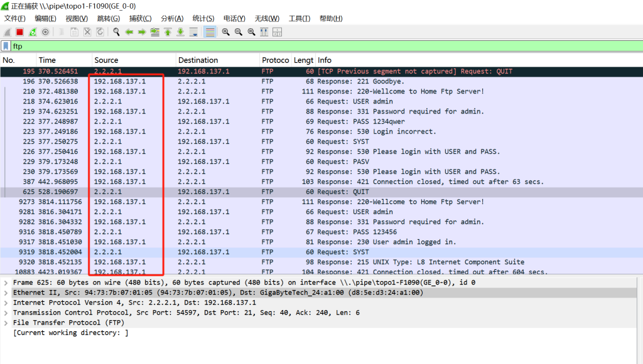The image size is (643, 364).
Task: Go back to previous packet in history
Action: (129, 32)
